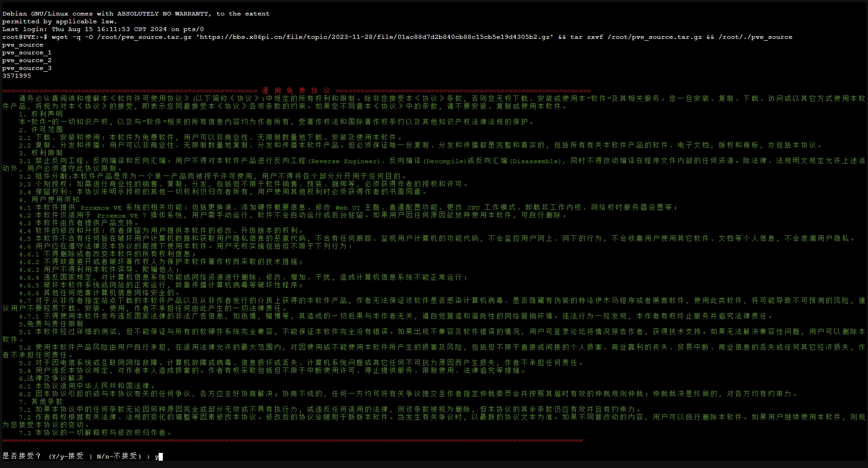Screen dimensions: 868x468
Task: Click the '3. 权利限制' section heading
Action: [x=41, y=153]
